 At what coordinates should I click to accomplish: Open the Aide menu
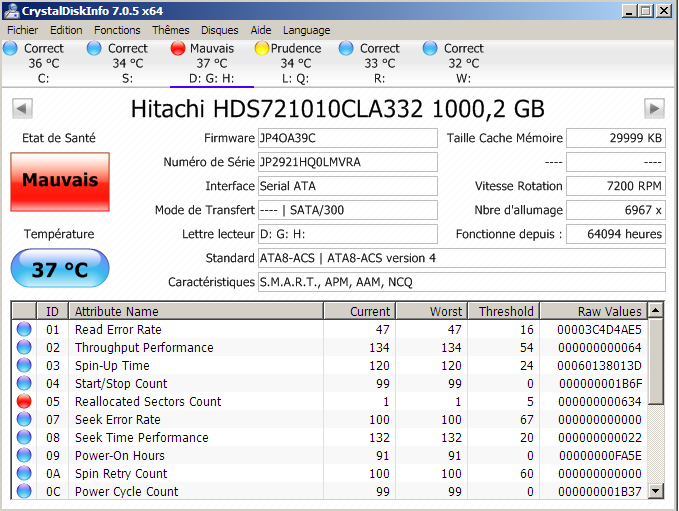pos(261,30)
